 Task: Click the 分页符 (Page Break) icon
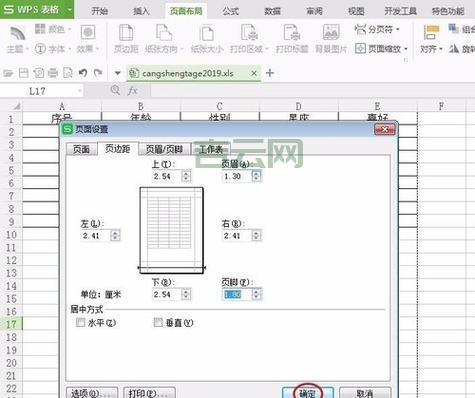click(360, 29)
